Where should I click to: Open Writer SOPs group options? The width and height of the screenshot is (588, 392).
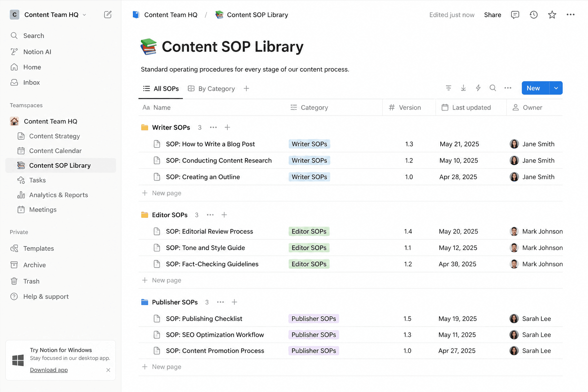click(x=213, y=127)
